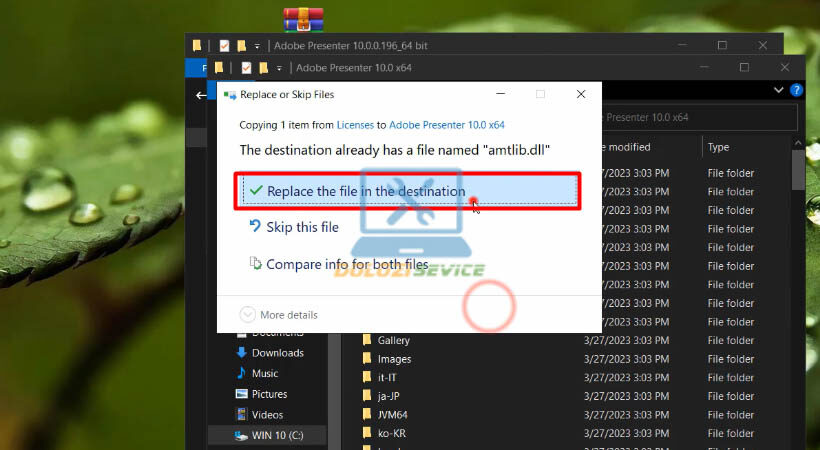
Task: Open Adobe Presenter 10.0 x64 destination link
Action: 447,125
